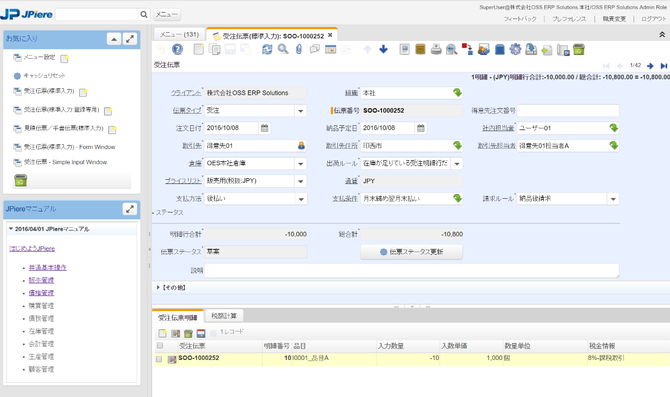Open the report icon in toolbar
The height and width of the screenshot is (397, 670).
click(405, 49)
